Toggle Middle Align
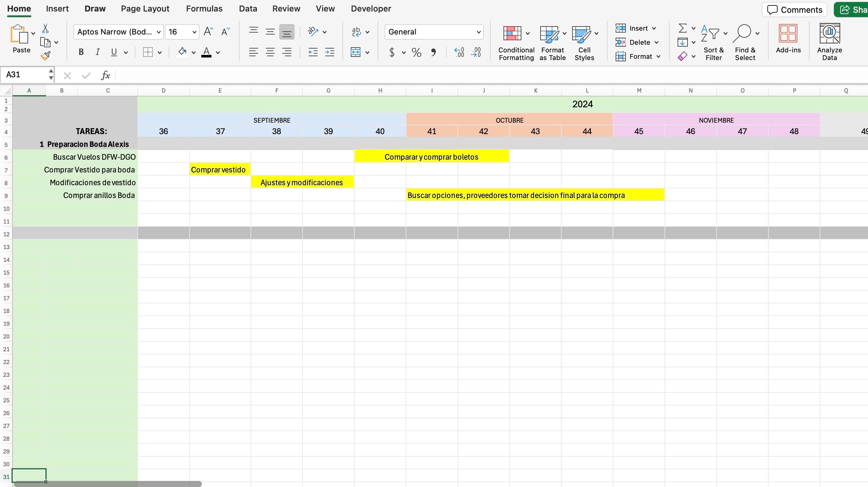Viewport: 868px width, 487px height. (270, 32)
